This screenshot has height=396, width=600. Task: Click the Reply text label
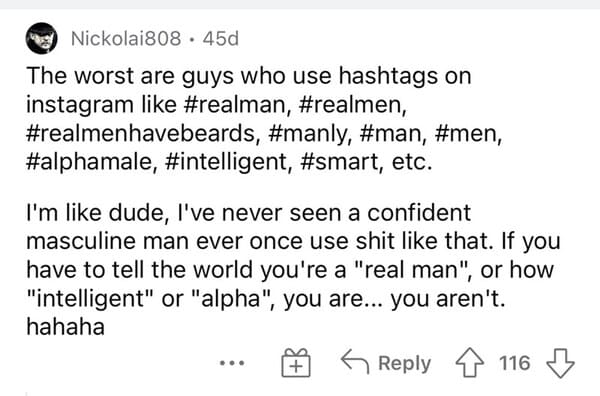coord(404,363)
